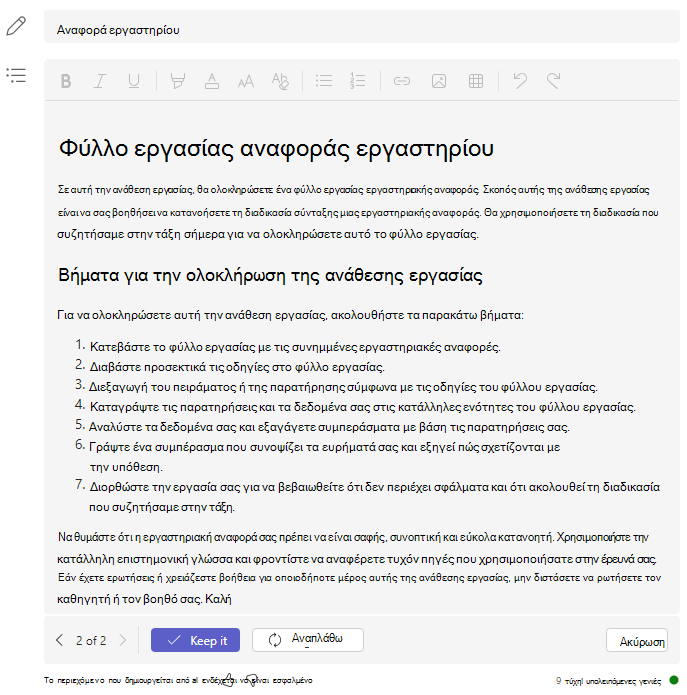This screenshot has height=695, width=687.
Task: Click the paragraph starting 'Να θυμάστε ότι η εργαστηριακή'
Action: click(x=359, y=568)
